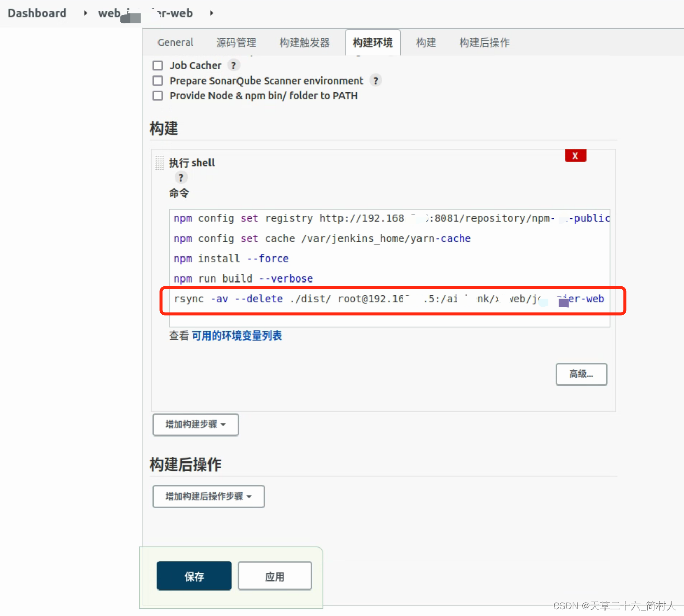Enable the Job Cacher checkbox
Viewport: 684px width, 616px height.
click(158, 66)
